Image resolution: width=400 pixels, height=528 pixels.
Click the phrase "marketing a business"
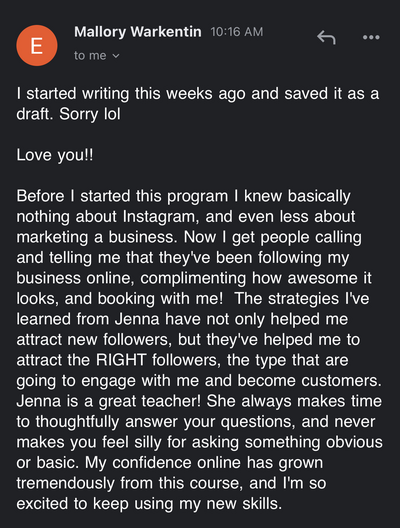96,237
